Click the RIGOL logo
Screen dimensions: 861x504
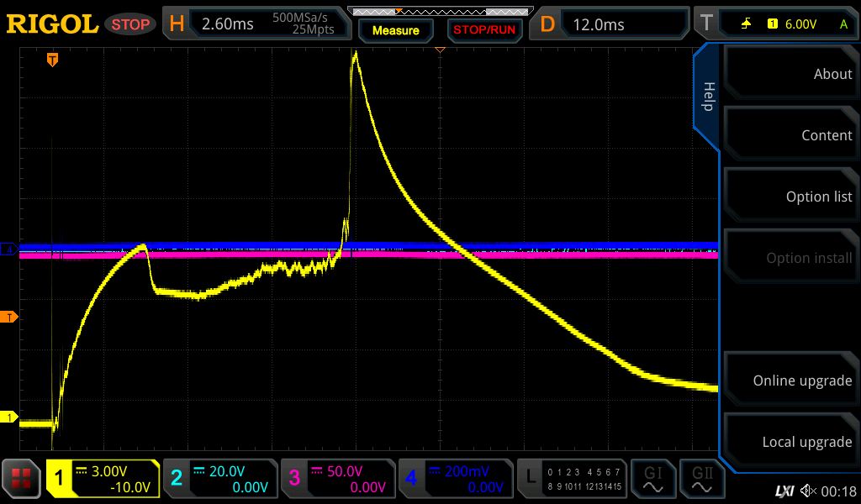click(51, 24)
